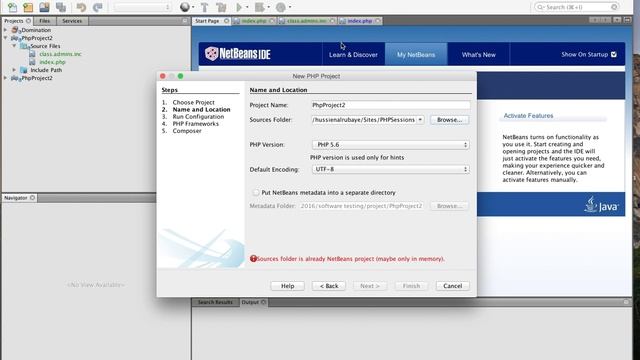640x360 pixels.
Task: Switch to the Search Results tab
Action: (215, 302)
